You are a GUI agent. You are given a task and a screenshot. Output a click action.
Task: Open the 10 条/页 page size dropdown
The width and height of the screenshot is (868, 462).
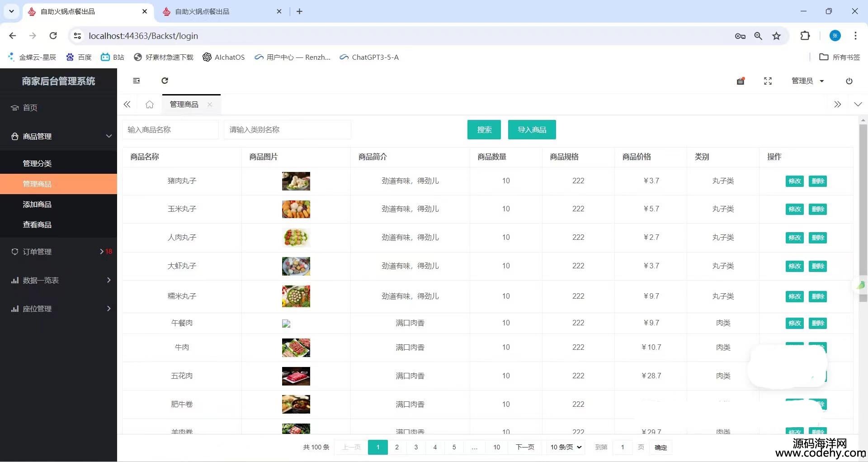[x=566, y=447]
